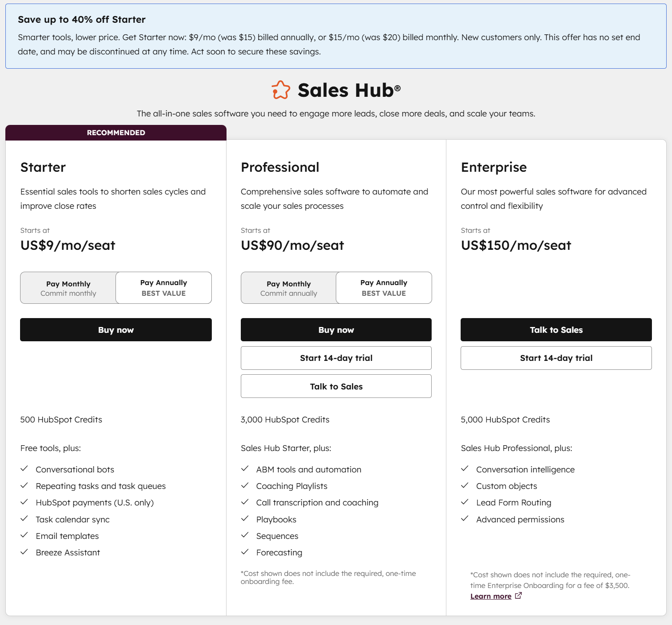
Task: Click the orange Sales Hub logo icon
Action: pyautogui.click(x=280, y=90)
